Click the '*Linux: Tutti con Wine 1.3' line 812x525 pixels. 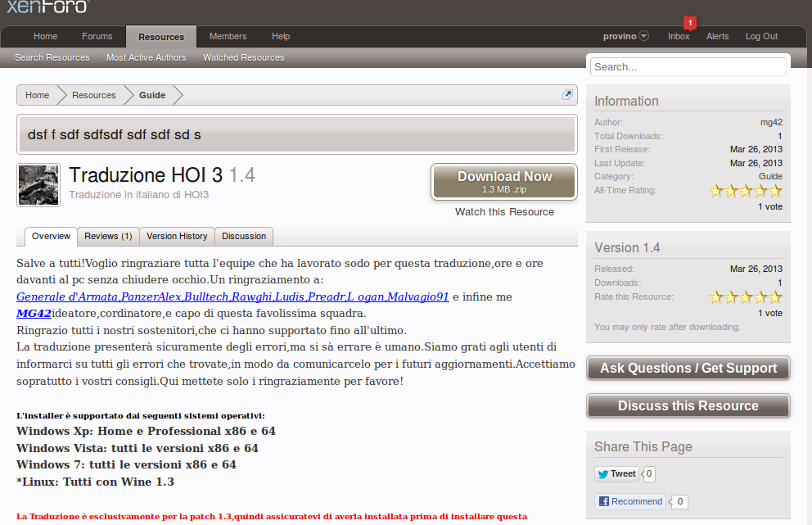95,482
